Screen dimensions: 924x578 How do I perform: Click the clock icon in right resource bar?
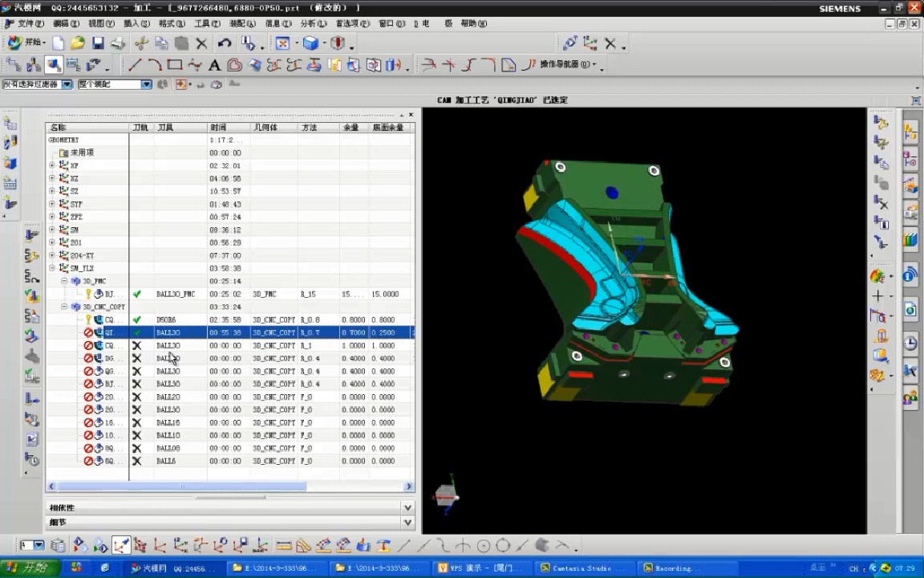(910, 344)
